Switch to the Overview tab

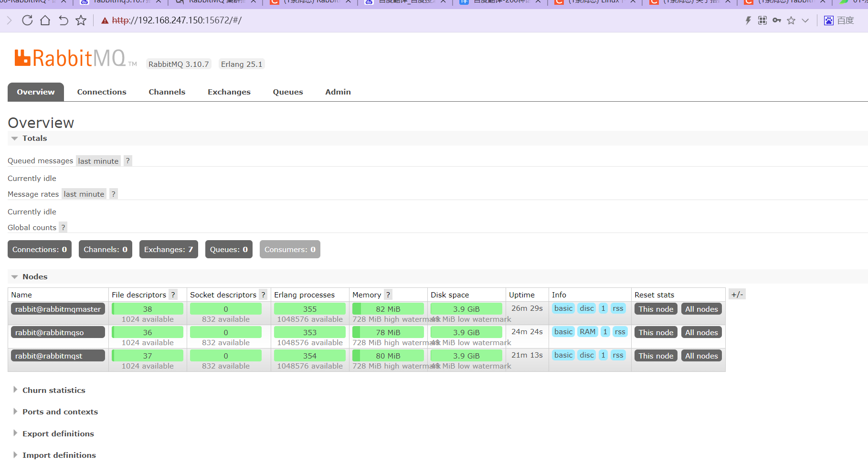coord(36,92)
